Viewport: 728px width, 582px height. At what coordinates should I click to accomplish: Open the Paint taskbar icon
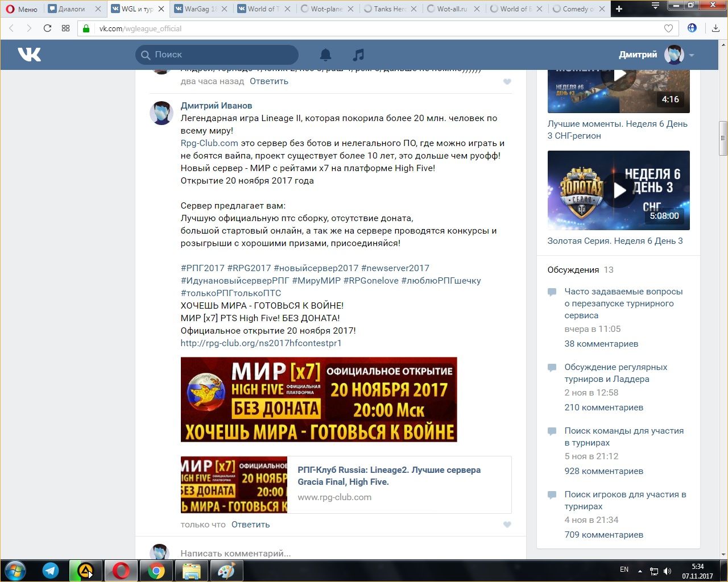tap(226, 571)
